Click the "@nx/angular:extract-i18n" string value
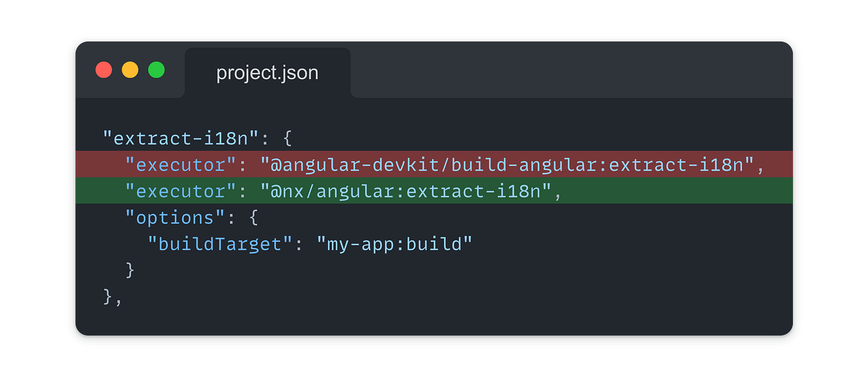 click(406, 191)
